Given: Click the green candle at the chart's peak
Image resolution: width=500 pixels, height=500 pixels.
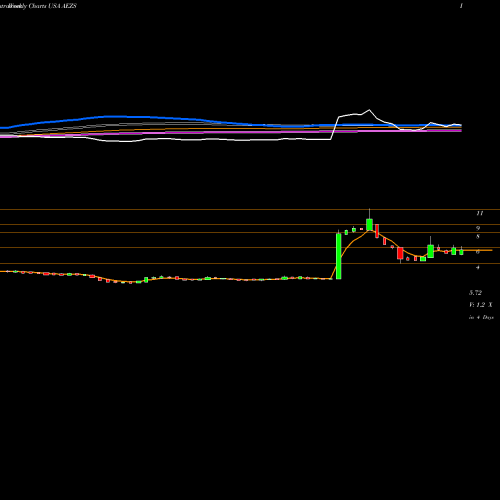Looking at the screenshot, I should pos(369,224).
